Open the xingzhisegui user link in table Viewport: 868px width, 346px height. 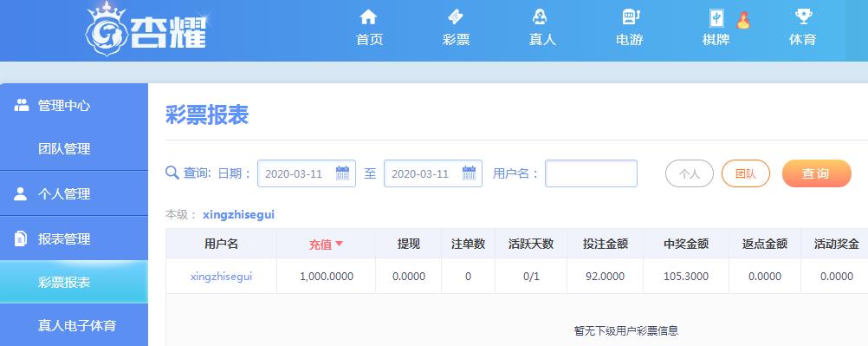click(221, 276)
